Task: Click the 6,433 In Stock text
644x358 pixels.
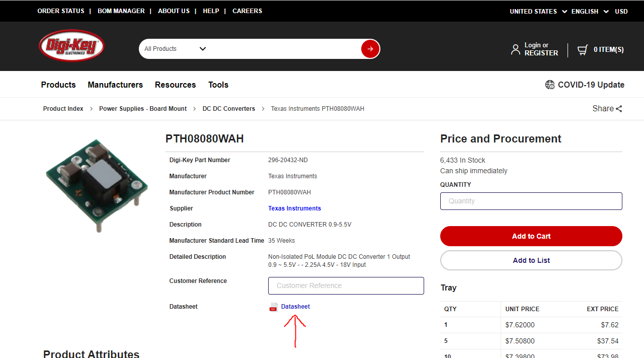Action: click(x=463, y=160)
